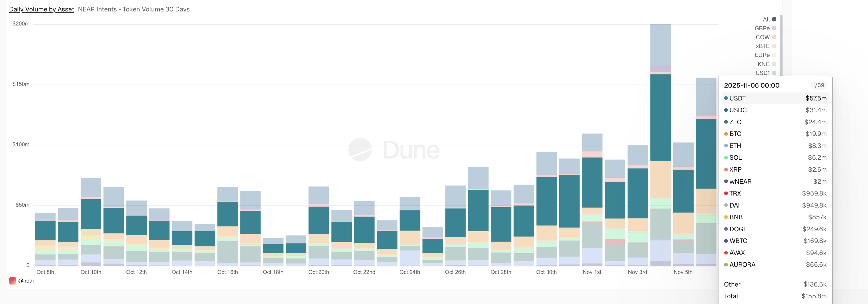Click the ETH dot icon in the tooltip

(x=726, y=146)
